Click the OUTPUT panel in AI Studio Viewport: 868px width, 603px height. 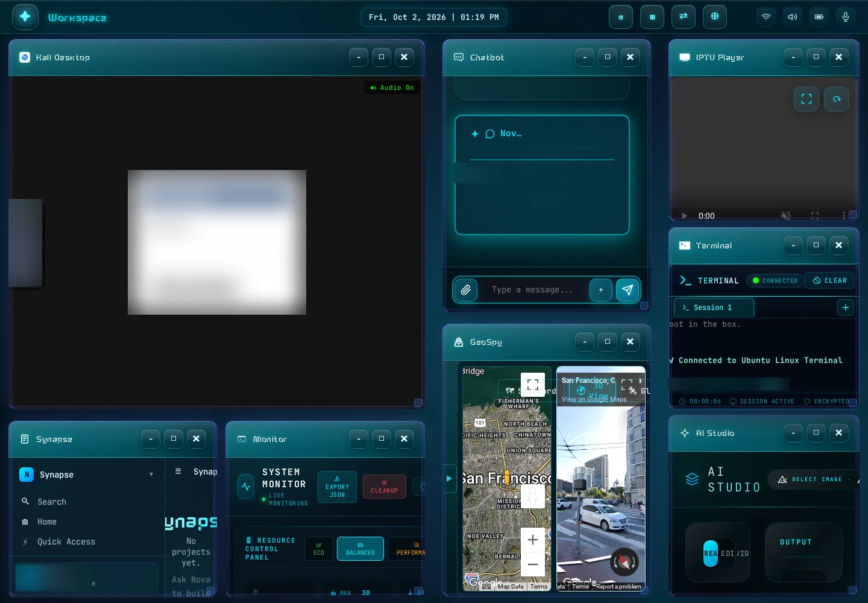804,552
